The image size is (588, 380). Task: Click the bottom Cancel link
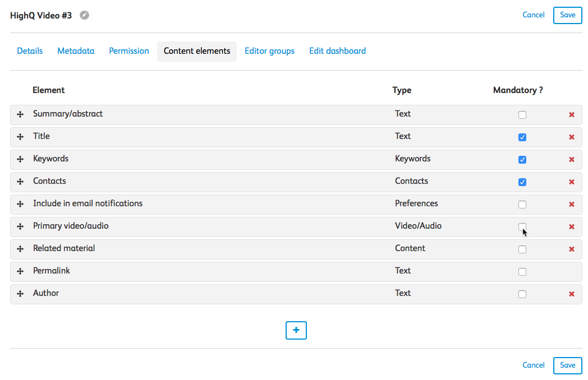(533, 365)
